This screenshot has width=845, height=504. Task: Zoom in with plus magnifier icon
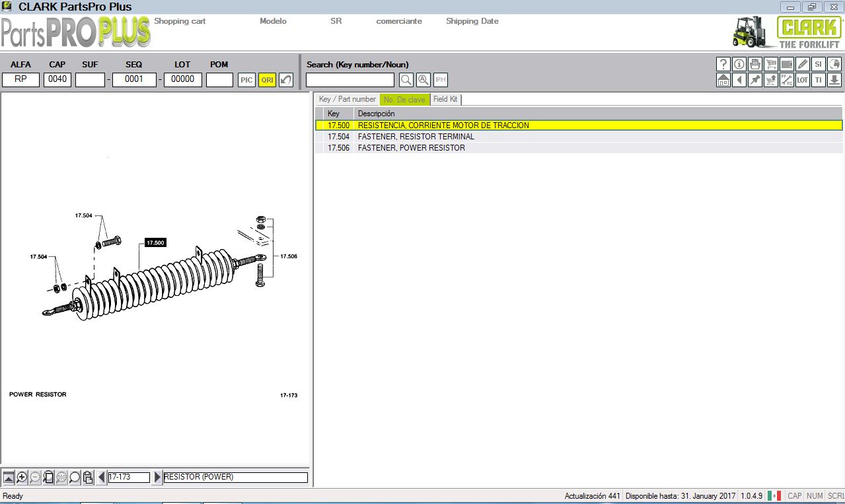click(x=22, y=477)
